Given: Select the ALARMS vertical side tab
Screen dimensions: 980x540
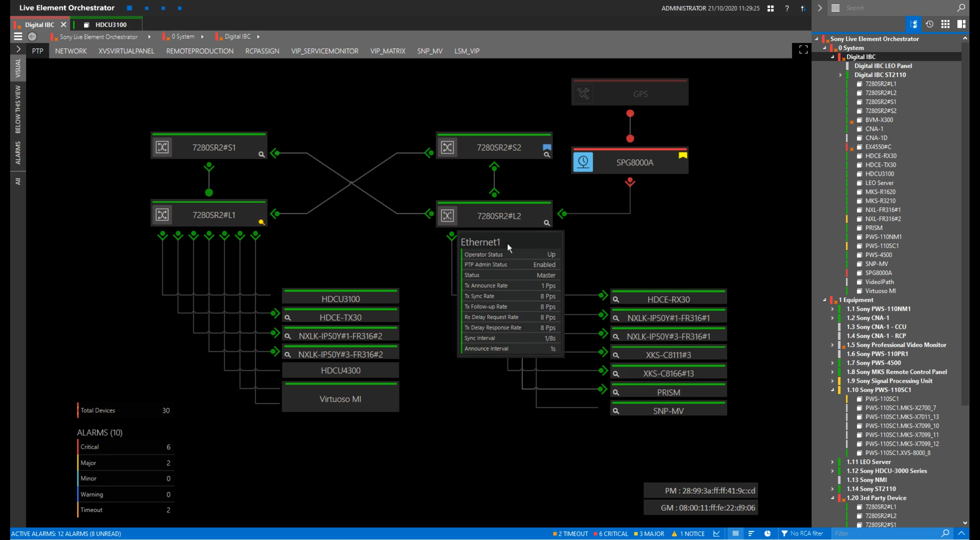Looking at the screenshot, I should [x=18, y=153].
